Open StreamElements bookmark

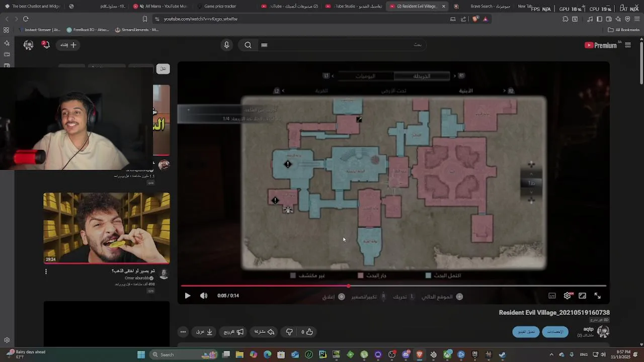(x=136, y=30)
